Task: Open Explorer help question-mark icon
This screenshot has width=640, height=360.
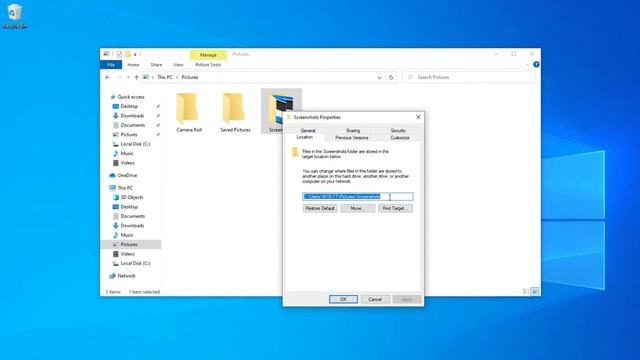Action: (x=536, y=64)
